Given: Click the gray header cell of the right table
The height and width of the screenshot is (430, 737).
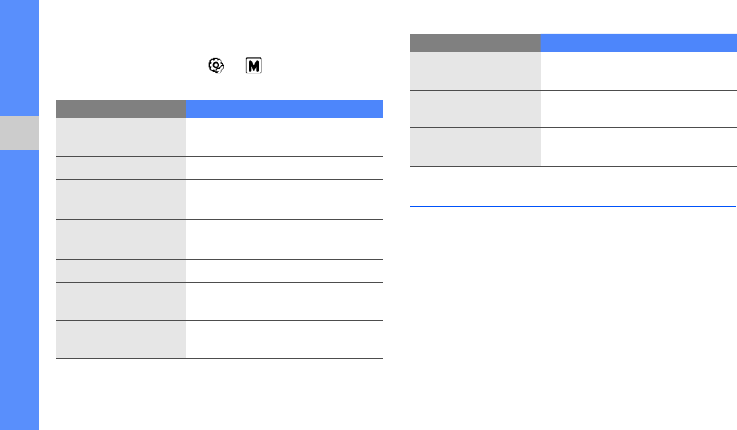Looking at the screenshot, I should point(476,43).
